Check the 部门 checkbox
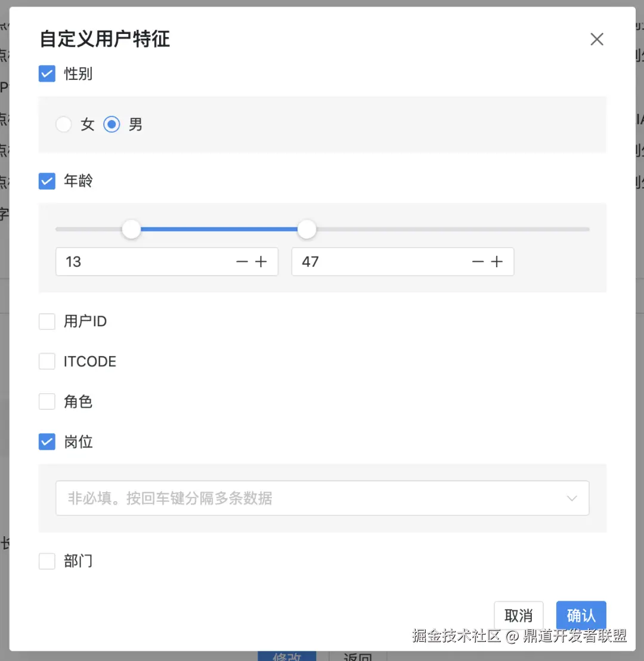 tap(47, 561)
